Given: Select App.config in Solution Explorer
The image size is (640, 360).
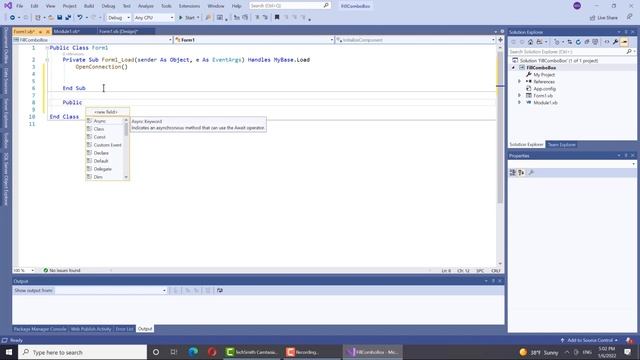Looking at the screenshot, I should pyautogui.click(x=544, y=89).
